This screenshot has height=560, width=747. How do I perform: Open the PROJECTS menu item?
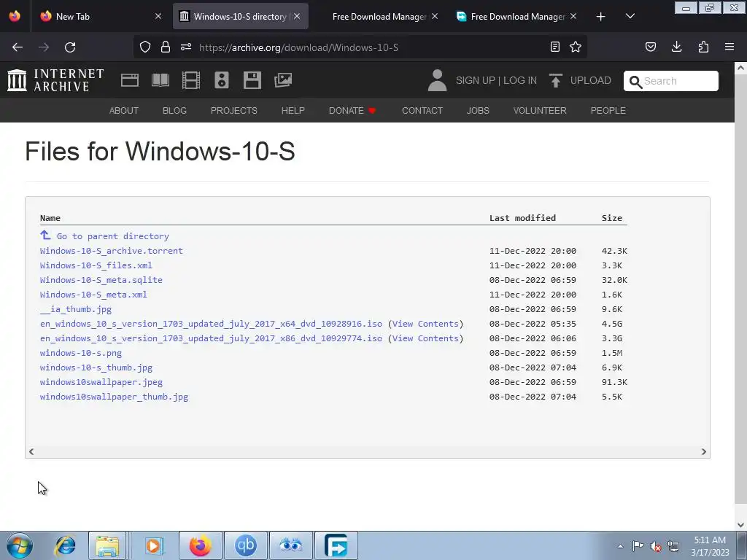(234, 111)
